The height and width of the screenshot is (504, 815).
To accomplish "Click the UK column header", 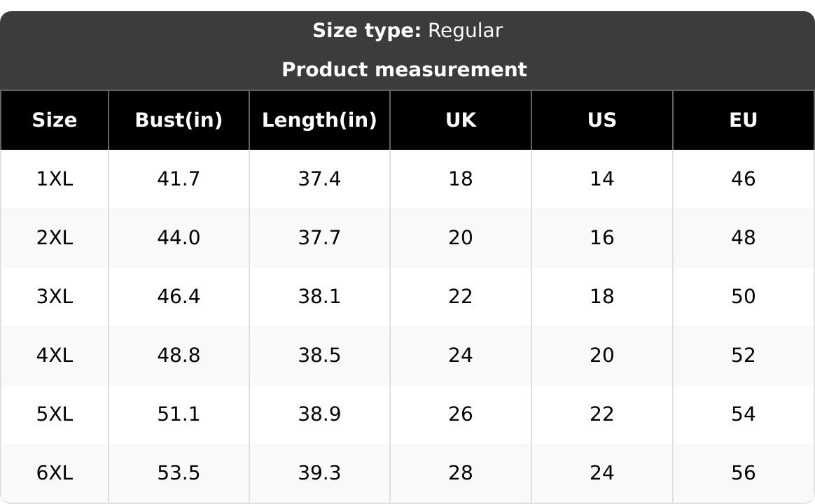I will click(x=461, y=120).
